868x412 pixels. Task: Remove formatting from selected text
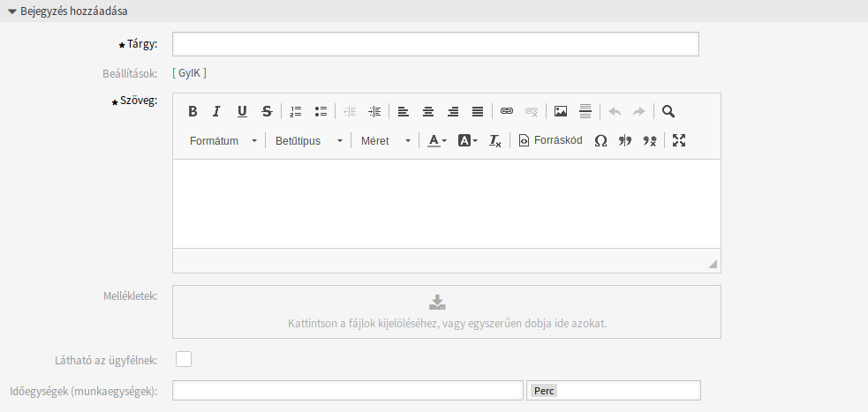494,140
